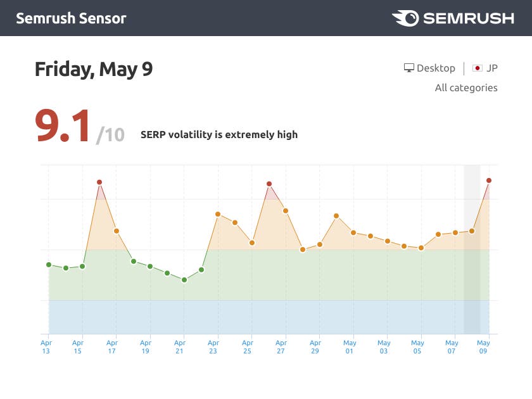Select the red Apr 26 peak point
Screen dimensions: 532x399
point(269,184)
